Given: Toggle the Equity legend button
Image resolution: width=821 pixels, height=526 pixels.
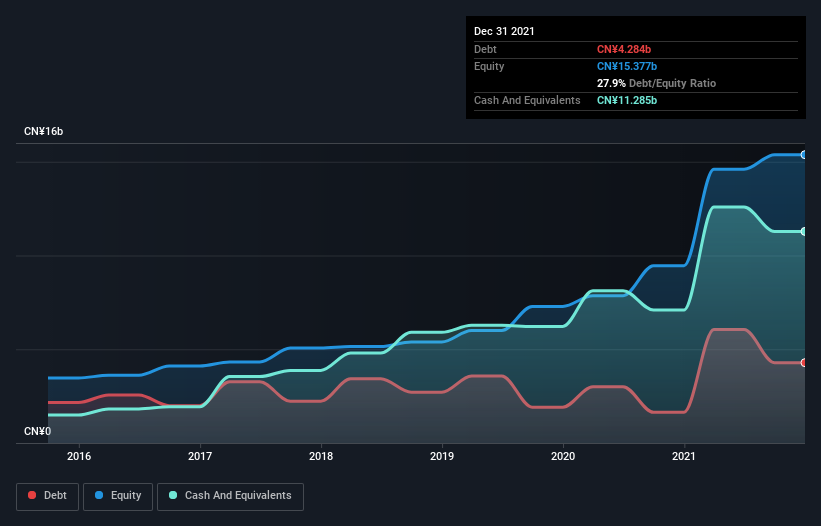Looking at the screenshot, I should tap(118, 496).
